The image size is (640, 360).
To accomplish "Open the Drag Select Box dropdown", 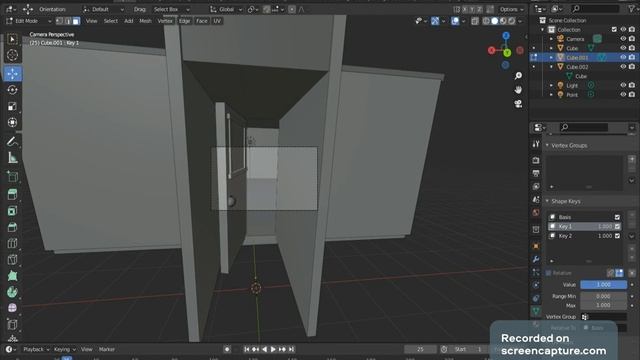I will click(x=171, y=9).
